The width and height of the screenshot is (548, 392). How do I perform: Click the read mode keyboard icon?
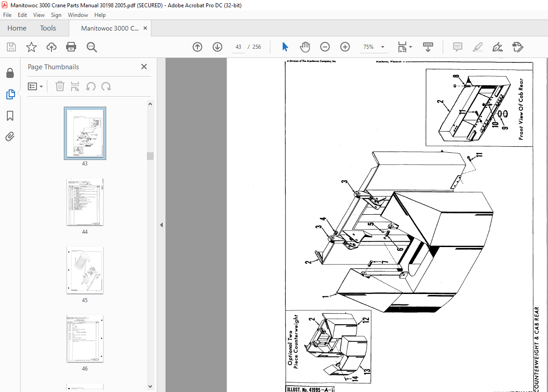428,47
